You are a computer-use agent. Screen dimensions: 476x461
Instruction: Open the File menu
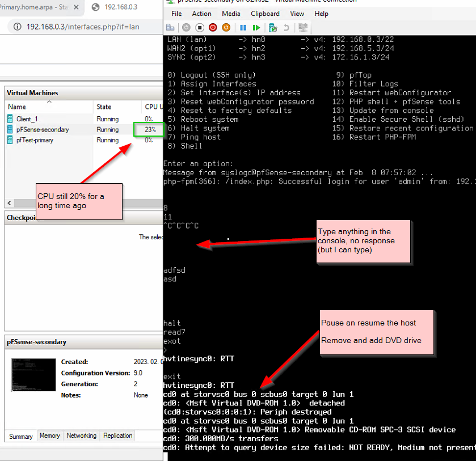pos(176,14)
